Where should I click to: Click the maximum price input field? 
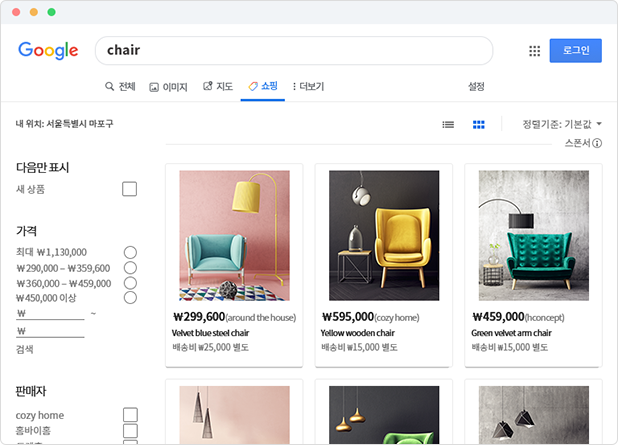pyautogui.click(x=50, y=331)
